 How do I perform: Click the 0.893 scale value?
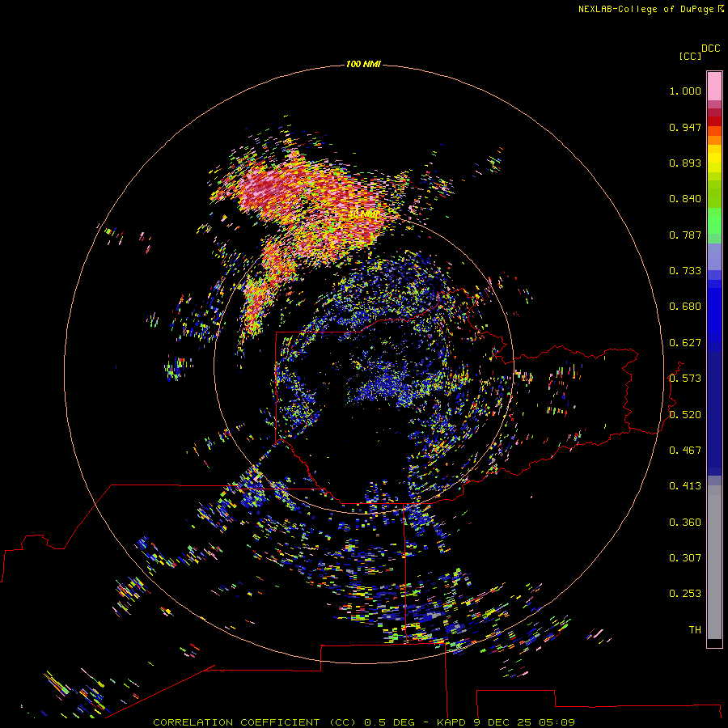685,163
